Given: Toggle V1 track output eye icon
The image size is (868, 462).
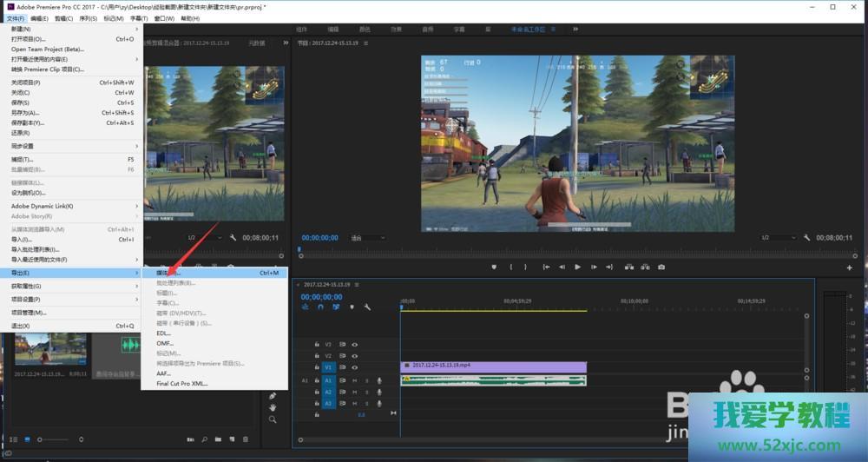Looking at the screenshot, I should click(x=354, y=367).
